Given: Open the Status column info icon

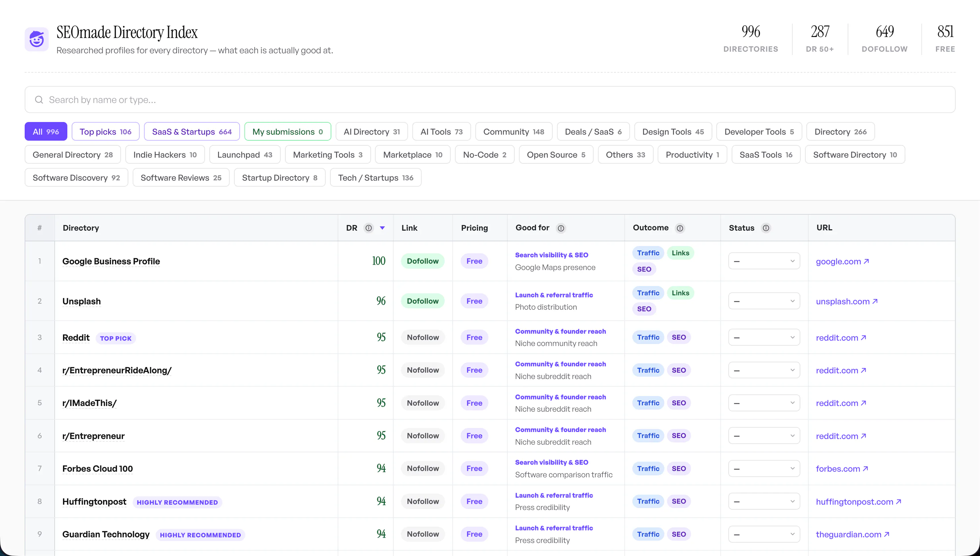Looking at the screenshot, I should [x=766, y=228].
